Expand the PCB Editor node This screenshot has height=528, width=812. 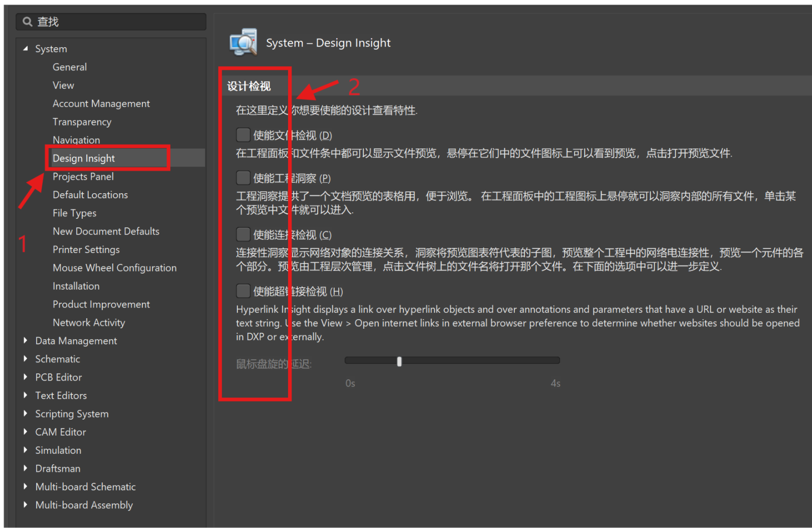26,377
